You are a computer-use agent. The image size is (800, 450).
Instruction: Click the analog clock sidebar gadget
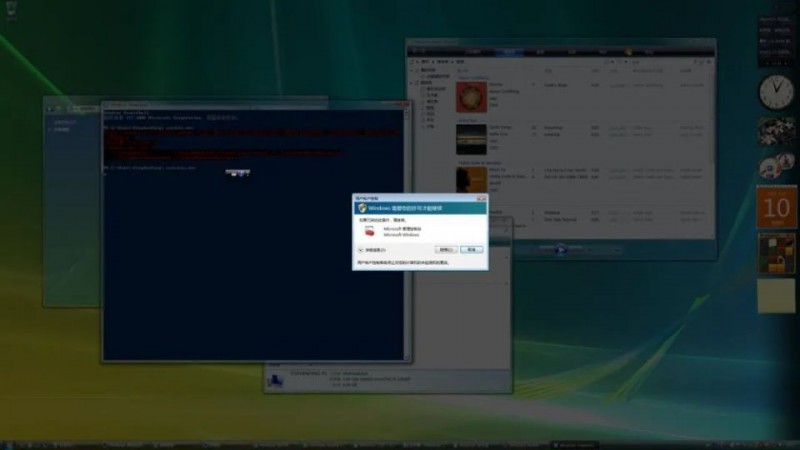click(x=775, y=92)
